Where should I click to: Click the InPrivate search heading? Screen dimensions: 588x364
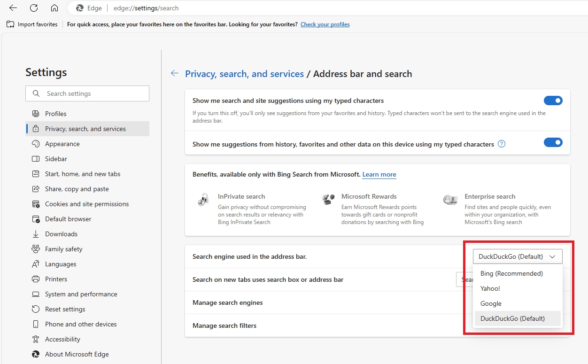241,196
